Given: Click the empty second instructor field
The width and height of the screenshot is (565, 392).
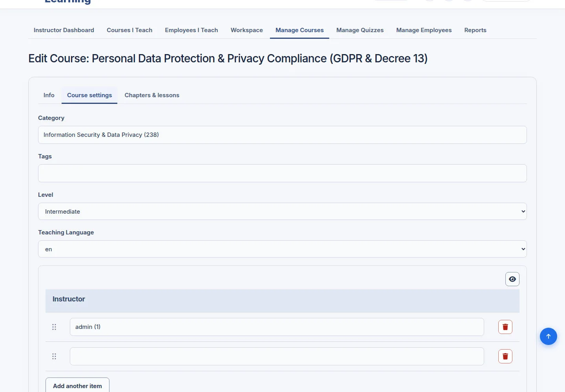Looking at the screenshot, I should point(277,356).
